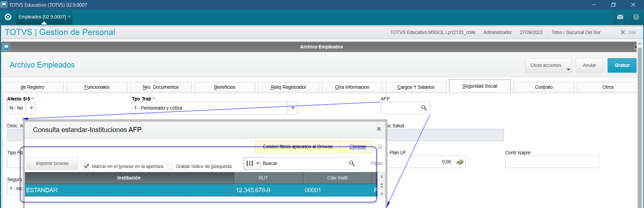Click the main window scrollbar up arrow

(x=640, y=44)
